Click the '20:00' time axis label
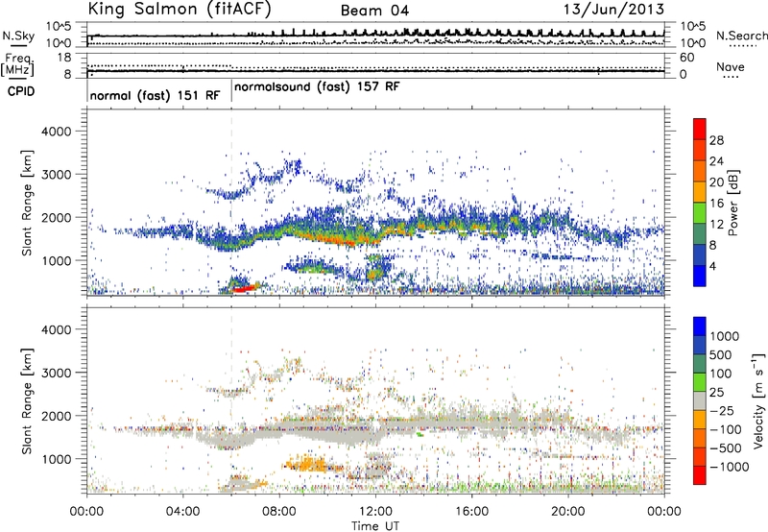 point(568,512)
